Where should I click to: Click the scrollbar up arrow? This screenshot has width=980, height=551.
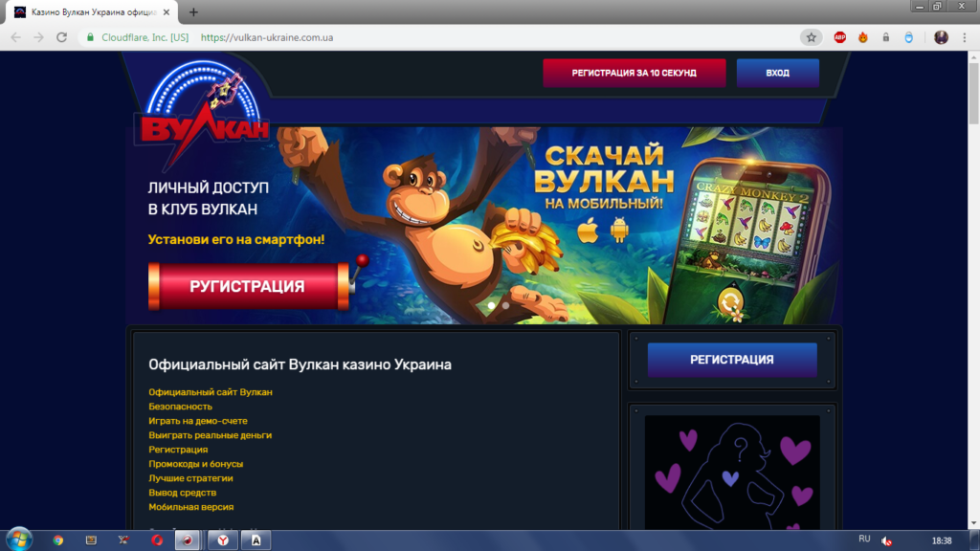coord(973,56)
